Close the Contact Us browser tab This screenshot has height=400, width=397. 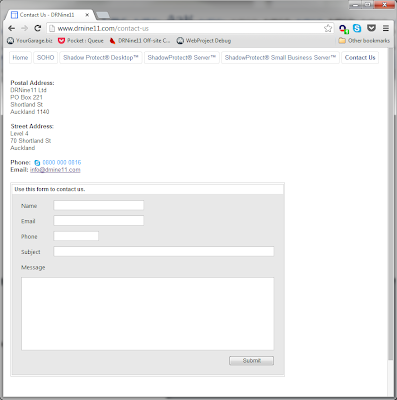point(87,15)
